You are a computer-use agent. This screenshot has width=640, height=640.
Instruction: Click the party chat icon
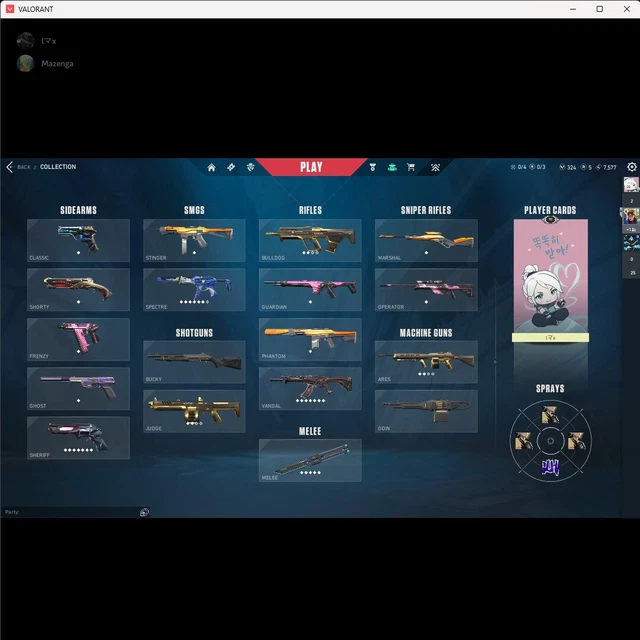pyautogui.click(x=144, y=512)
